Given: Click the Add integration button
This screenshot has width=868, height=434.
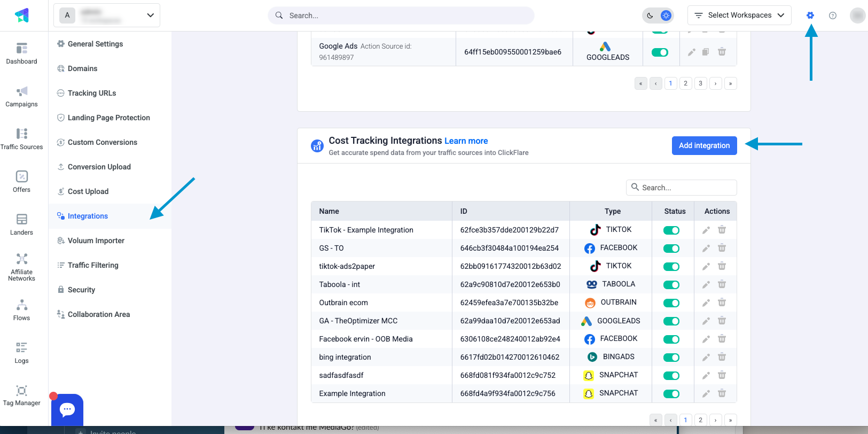Looking at the screenshot, I should (704, 145).
